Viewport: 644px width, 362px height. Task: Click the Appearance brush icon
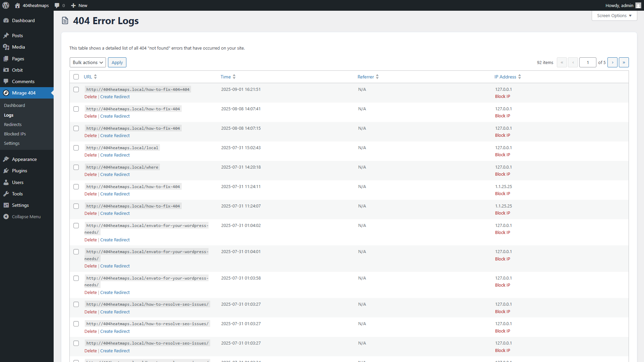(x=6, y=159)
